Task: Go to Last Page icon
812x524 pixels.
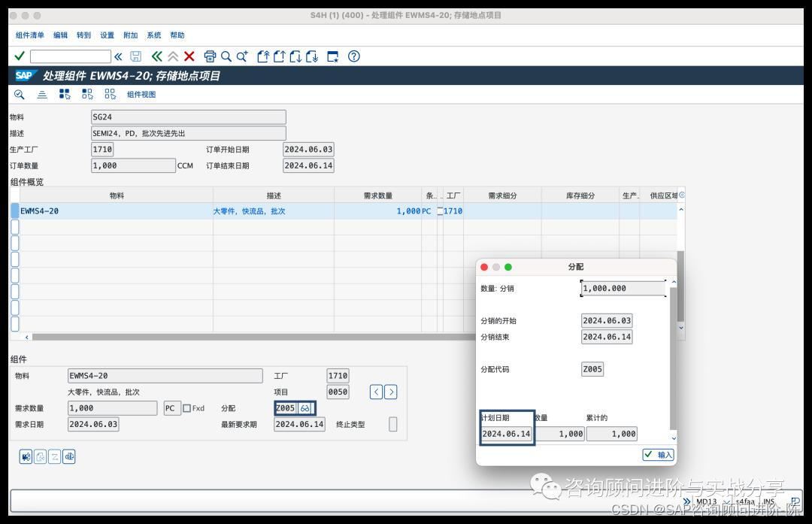Action: 312,56
